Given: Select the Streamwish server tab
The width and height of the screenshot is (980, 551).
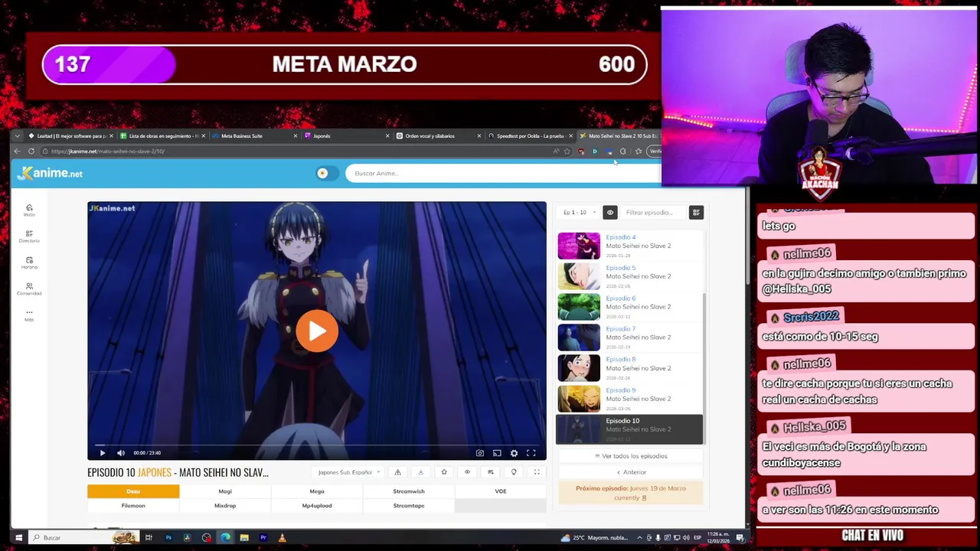Looking at the screenshot, I should click(x=409, y=491).
